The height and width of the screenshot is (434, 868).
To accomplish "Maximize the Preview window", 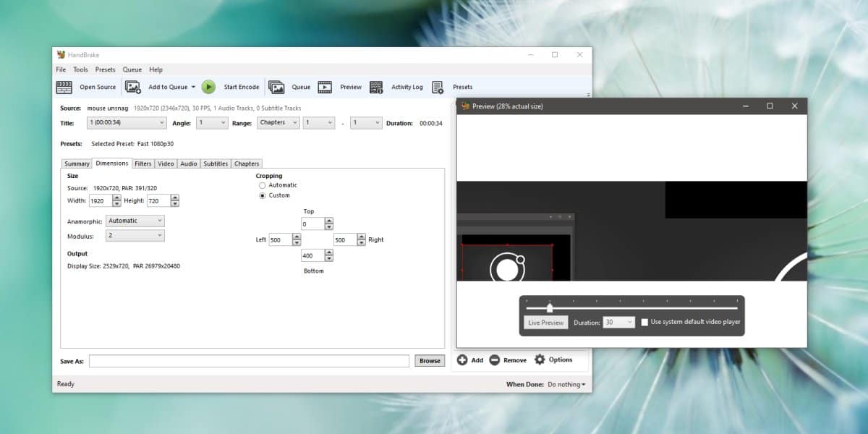I will [770, 106].
